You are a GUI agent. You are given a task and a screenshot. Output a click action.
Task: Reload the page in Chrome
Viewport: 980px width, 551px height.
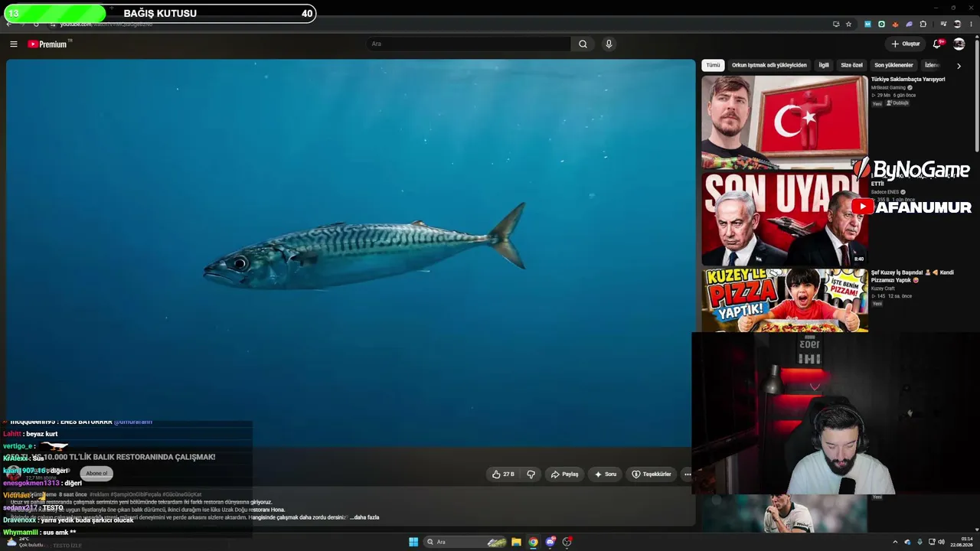pos(35,24)
